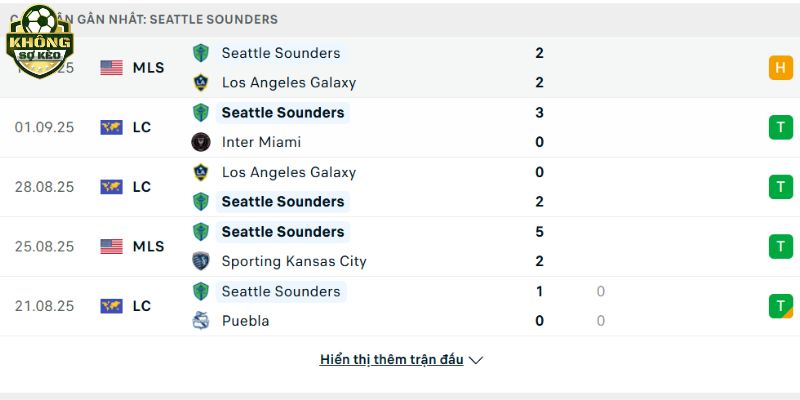
Task: Open the Puebla team name
Action: tap(245, 321)
